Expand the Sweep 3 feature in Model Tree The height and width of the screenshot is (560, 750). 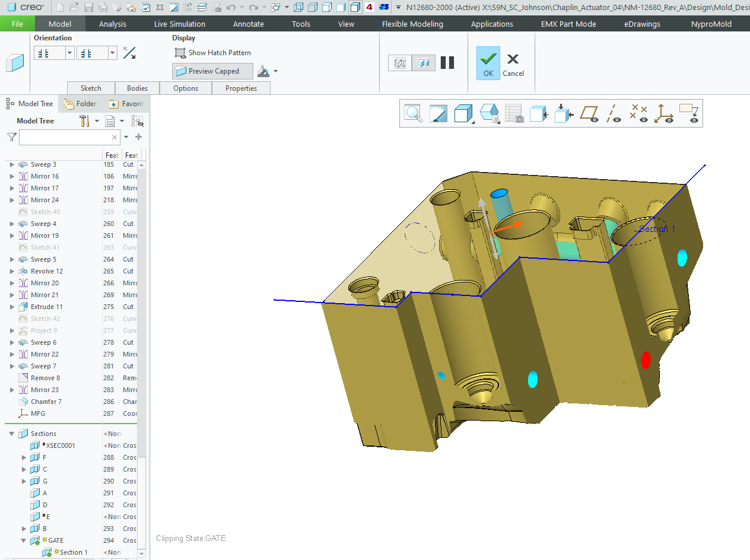[x=11, y=164]
